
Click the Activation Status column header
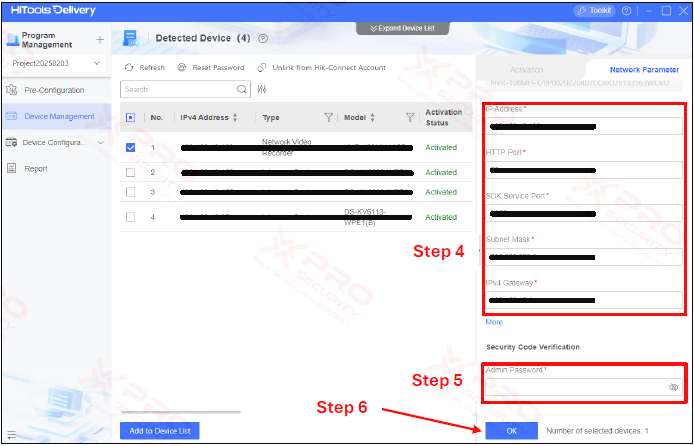(444, 118)
